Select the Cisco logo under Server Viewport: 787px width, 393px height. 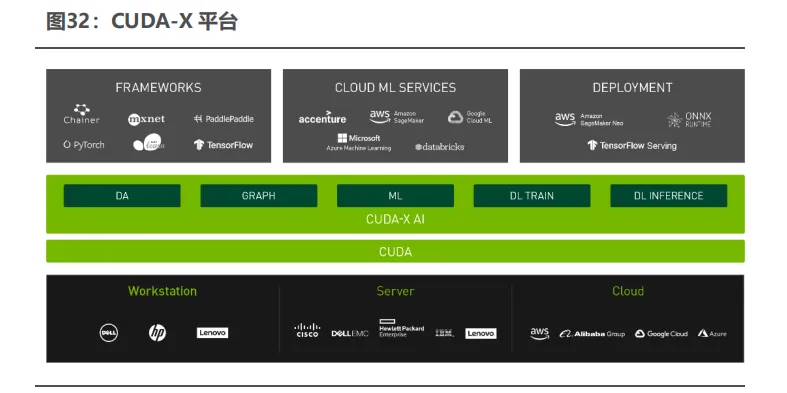[307, 330]
